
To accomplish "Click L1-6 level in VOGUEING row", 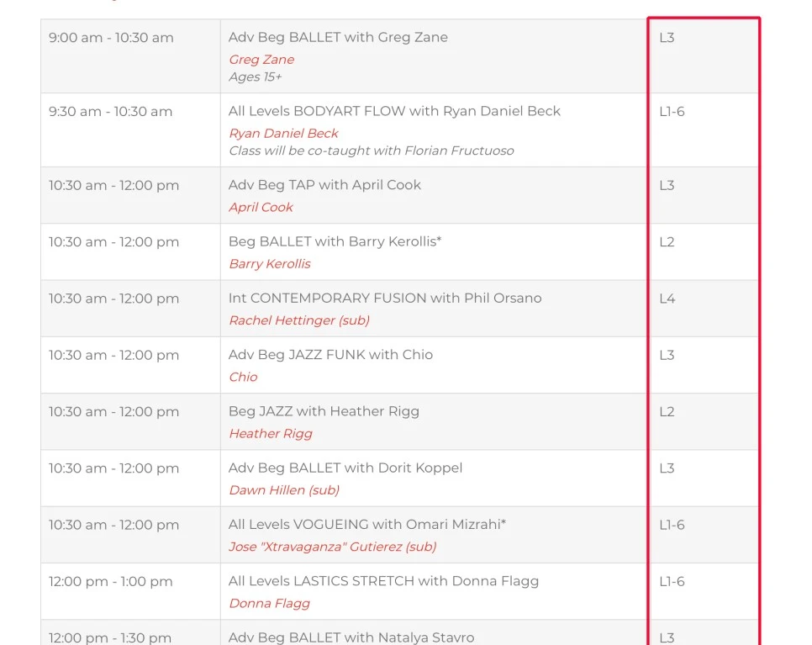I will 672,525.
